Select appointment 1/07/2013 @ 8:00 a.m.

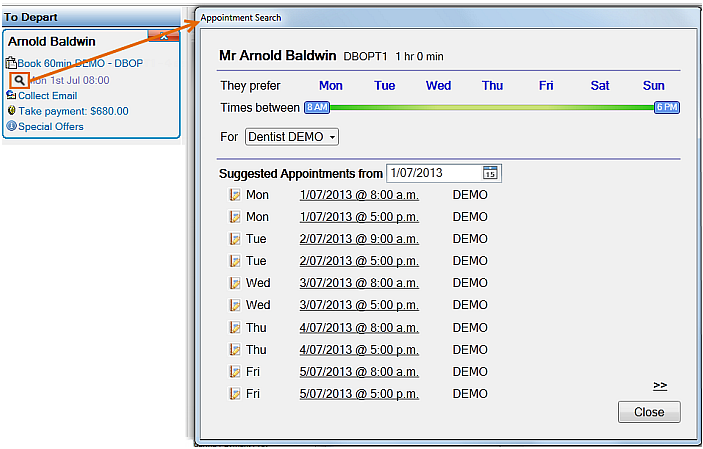click(359, 195)
